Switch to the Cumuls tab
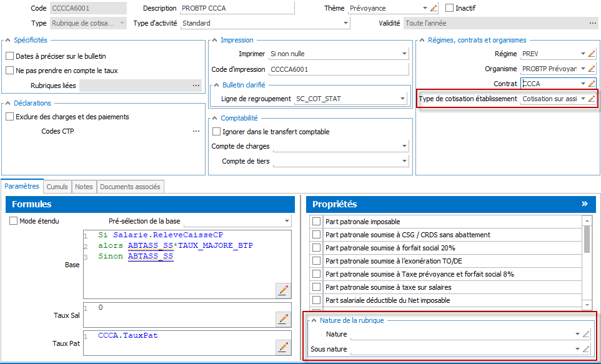 pos(57,187)
